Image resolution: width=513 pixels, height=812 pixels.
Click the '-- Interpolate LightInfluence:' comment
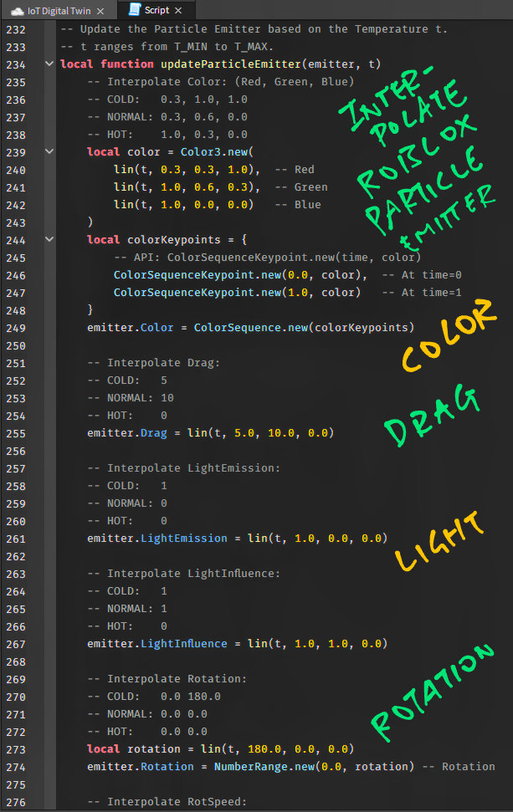pos(184,574)
